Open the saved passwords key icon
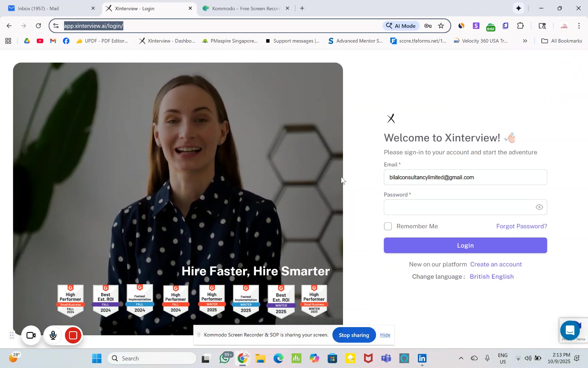 428,26
